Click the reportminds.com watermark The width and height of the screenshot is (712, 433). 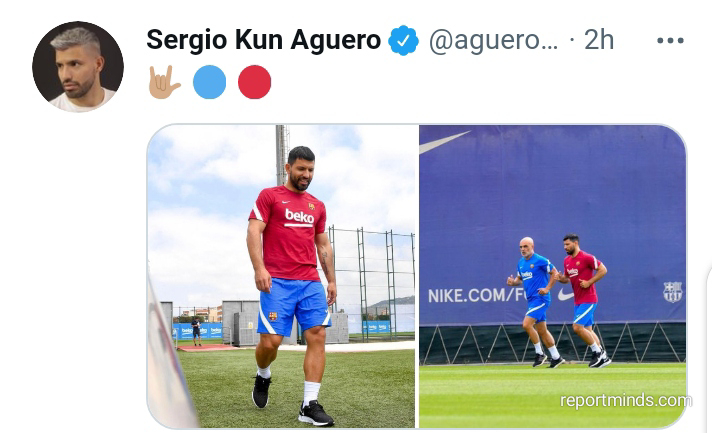tap(626, 400)
